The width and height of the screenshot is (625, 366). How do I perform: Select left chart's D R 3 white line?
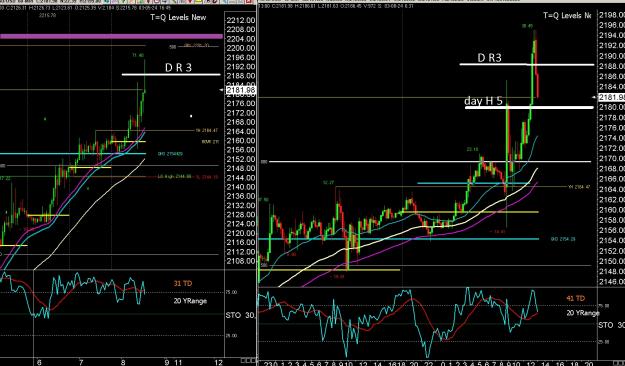(171, 75)
